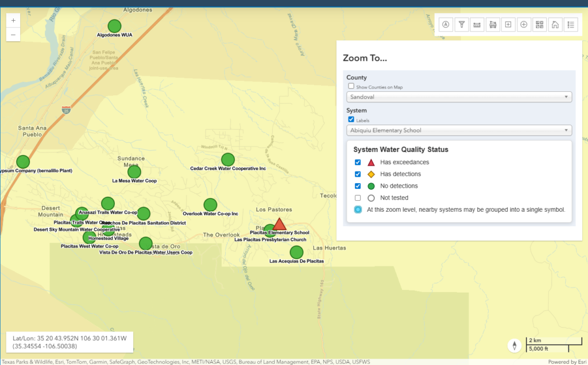Click the compass north arrow
Viewport: 588px width, 365px height.
pyautogui.click(x=515, y=345)
